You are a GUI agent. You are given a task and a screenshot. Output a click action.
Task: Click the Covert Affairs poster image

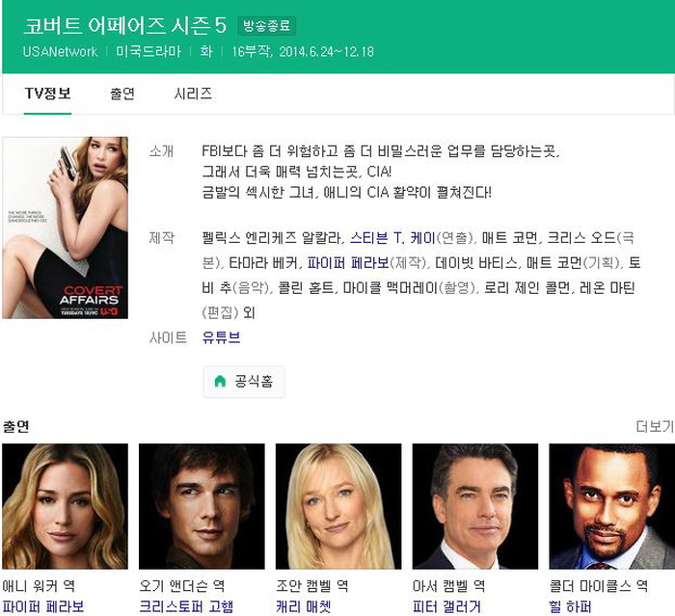[66, 228]
